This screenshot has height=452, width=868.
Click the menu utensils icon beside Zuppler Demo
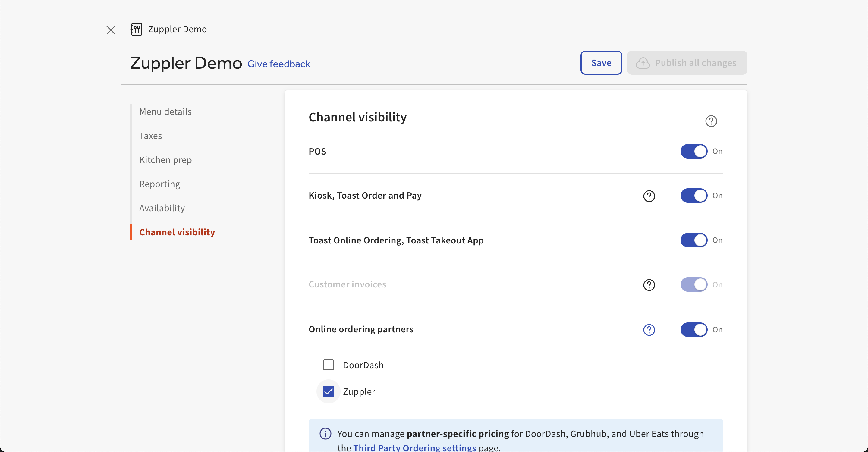tap(136, 29)
